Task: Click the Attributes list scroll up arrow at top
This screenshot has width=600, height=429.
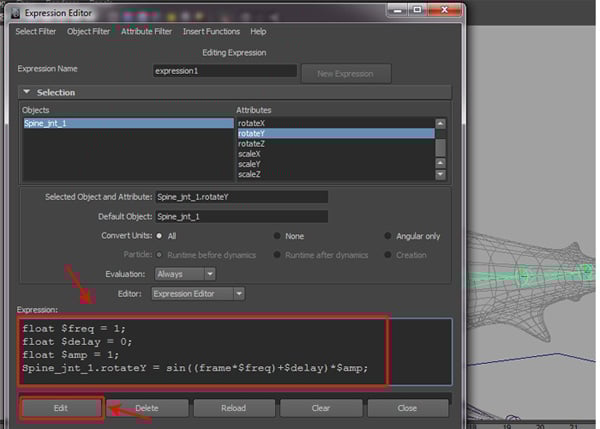Action: click(x=440, y=124)
